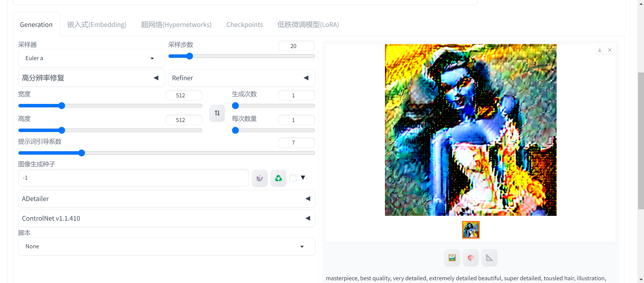Screen dimensions: 644x283
Task: Click the CFG scale value 7 field
Action: [296, 143]
